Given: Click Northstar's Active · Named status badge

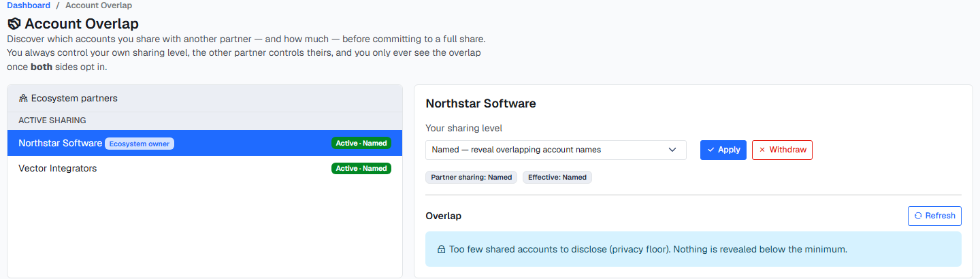Looking at the screenshot, I should pyautogui.click(x=361, y=143).
